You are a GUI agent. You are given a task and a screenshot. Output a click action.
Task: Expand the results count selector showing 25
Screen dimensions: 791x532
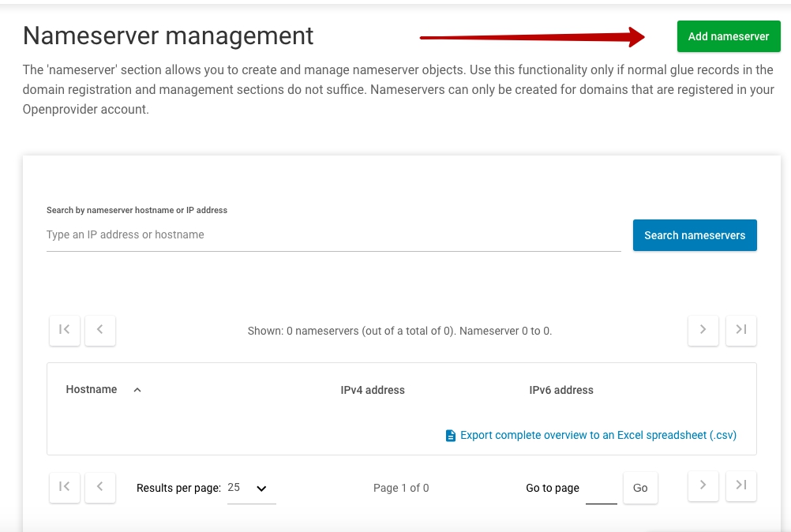[x=250, y=487]
